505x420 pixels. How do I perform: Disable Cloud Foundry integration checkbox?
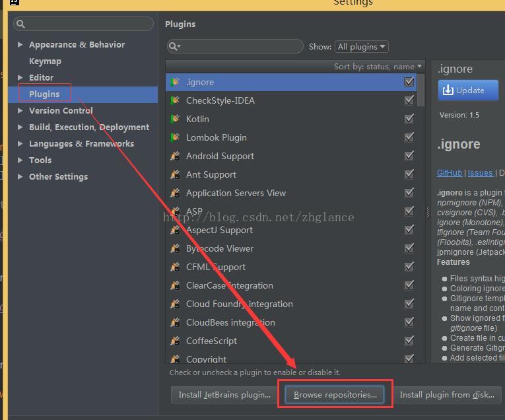[409, 303]
